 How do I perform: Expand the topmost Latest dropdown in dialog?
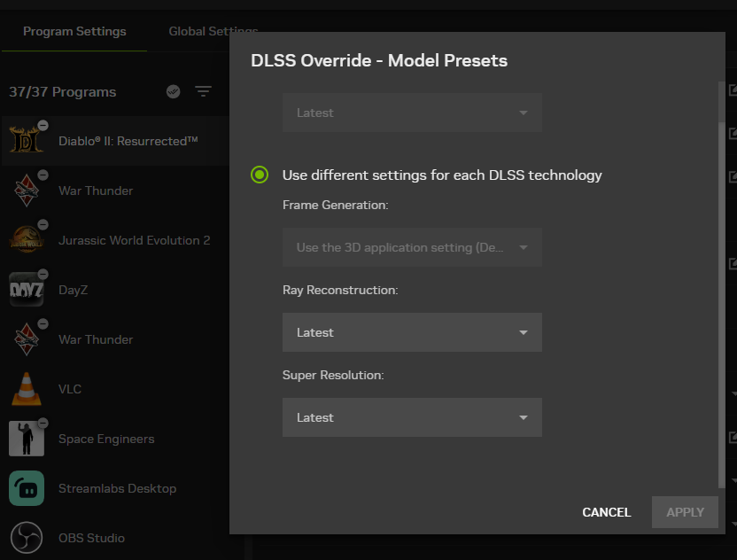click(x=412, y=113)
